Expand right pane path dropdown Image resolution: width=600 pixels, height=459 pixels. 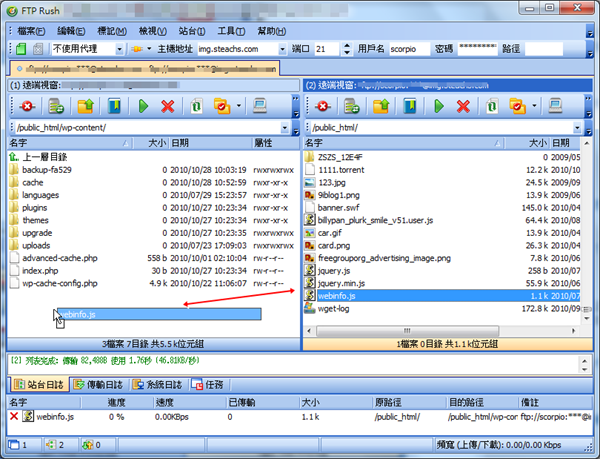click(577, 128)
